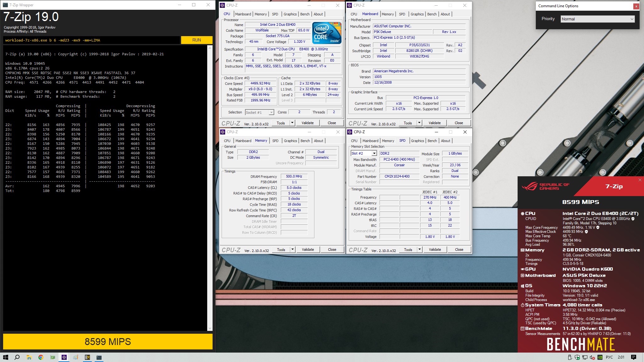644x362 pixels.
Task: Open Mainboard tab in CPU-Z Memory window
Action: (243, 141)
